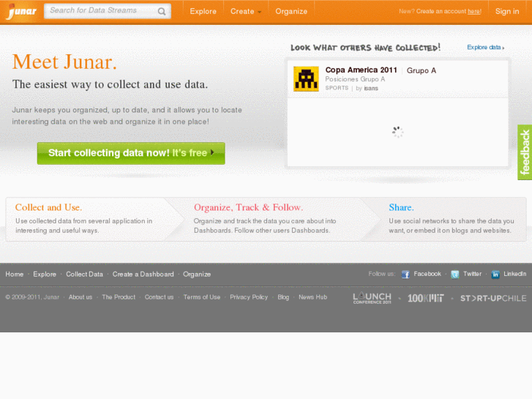Image resolution: width=532 pixels, height=399 pixels.
Task: Click the Twitter bird icon
Action: [x=455, y=275]
